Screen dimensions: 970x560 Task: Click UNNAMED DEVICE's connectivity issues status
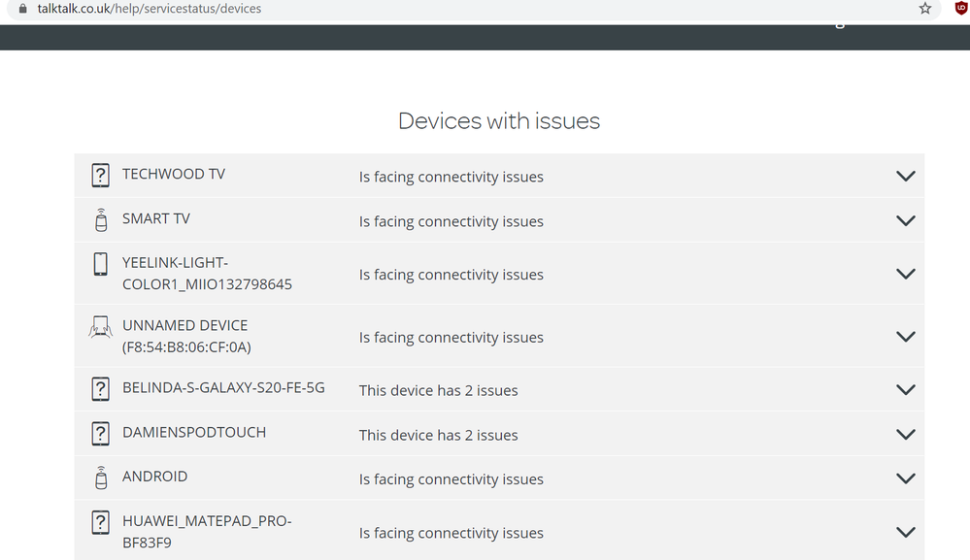pyautogui.click(x=451, y=338)
